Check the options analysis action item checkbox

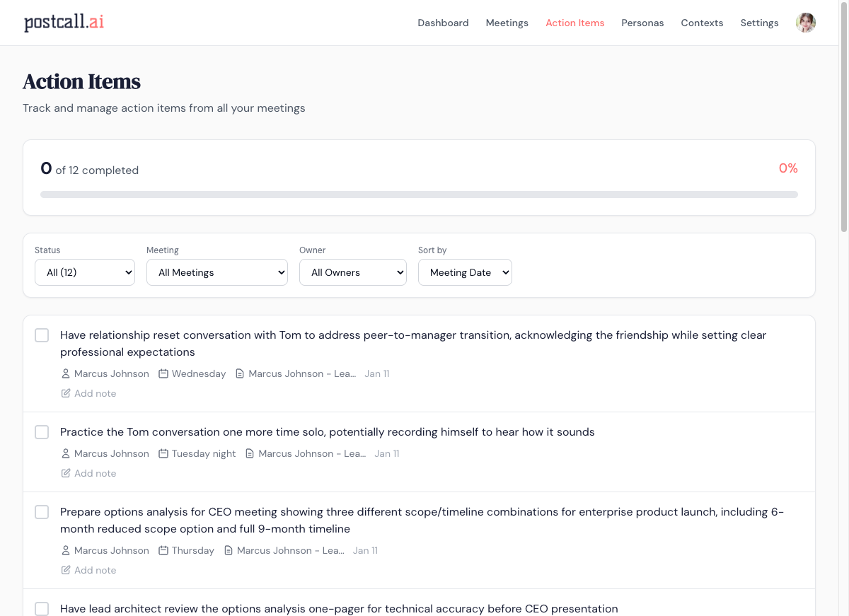point(41,511)
